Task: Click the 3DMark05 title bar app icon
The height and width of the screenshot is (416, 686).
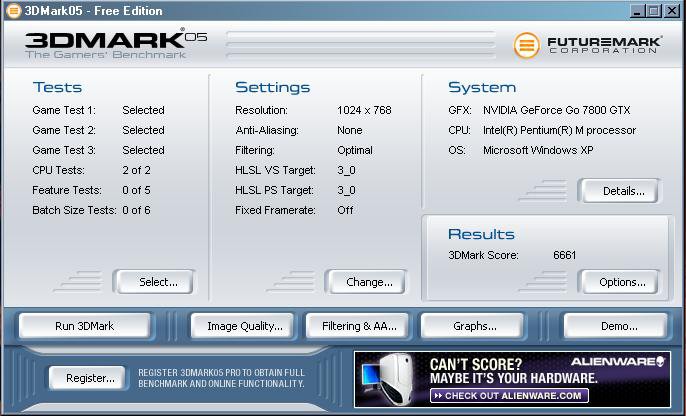Action: (14, 11)
